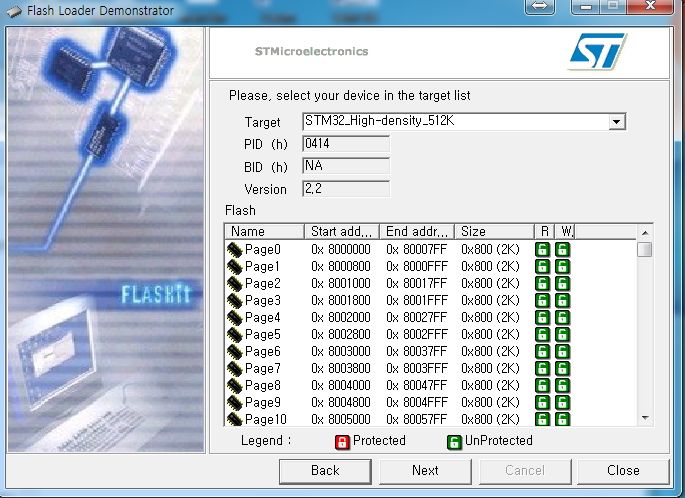Click Page1 read protection lock icon
The width and height of the screenshot is (685, 498).
[542, 266]
